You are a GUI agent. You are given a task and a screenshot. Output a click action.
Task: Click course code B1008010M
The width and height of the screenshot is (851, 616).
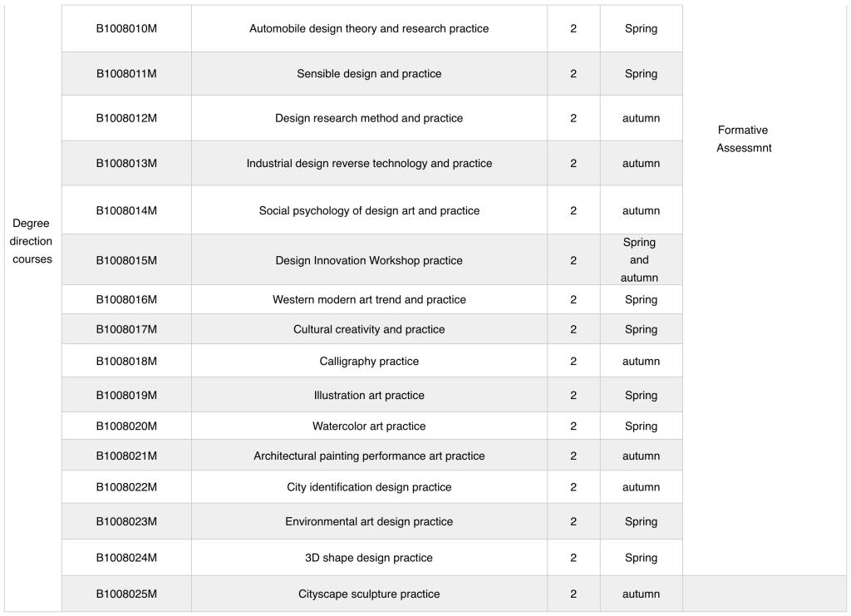pos(126,29)
